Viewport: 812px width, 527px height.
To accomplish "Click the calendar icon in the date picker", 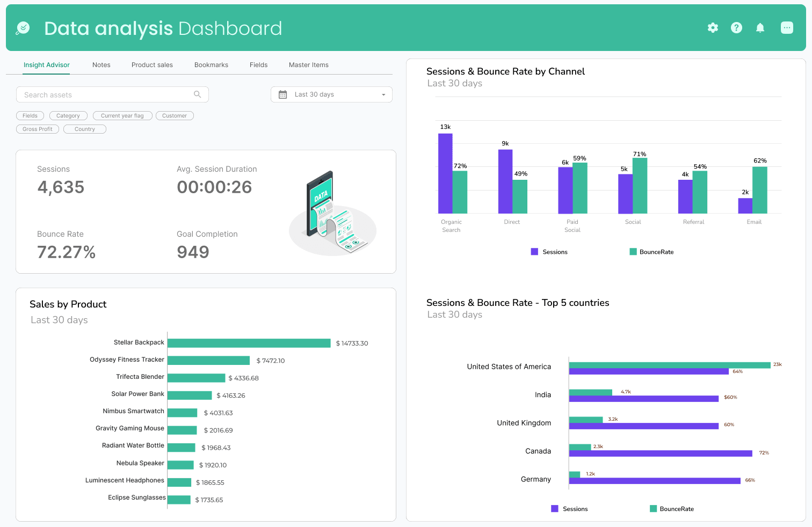I will [283, 94].
